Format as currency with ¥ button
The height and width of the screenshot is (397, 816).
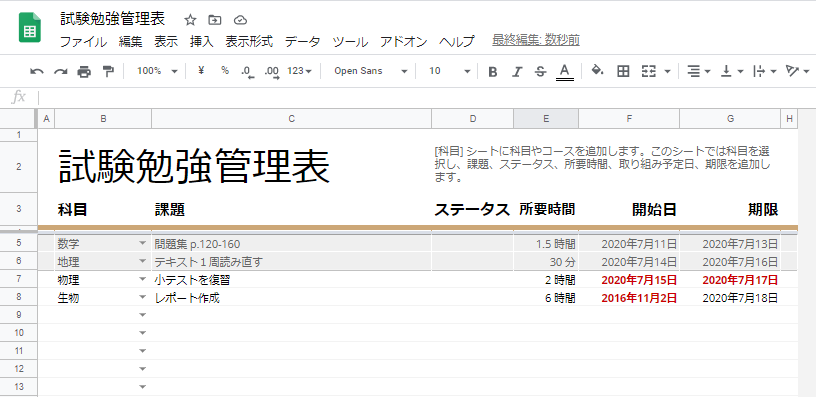coord(201,71)
